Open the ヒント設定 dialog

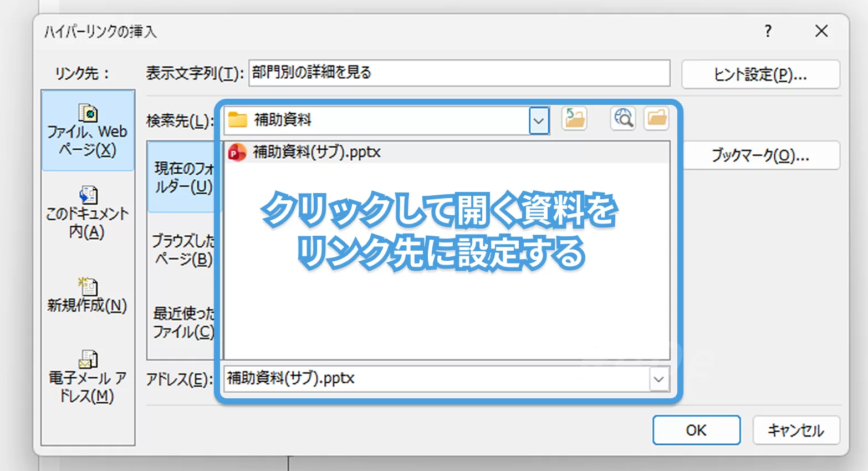760,74
